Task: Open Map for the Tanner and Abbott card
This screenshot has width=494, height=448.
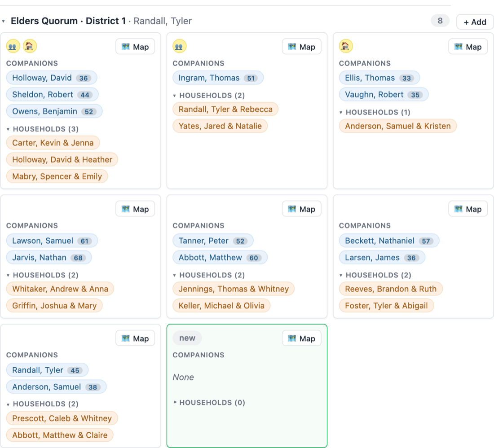Action: pyautogui.click(x=301, y=209)
